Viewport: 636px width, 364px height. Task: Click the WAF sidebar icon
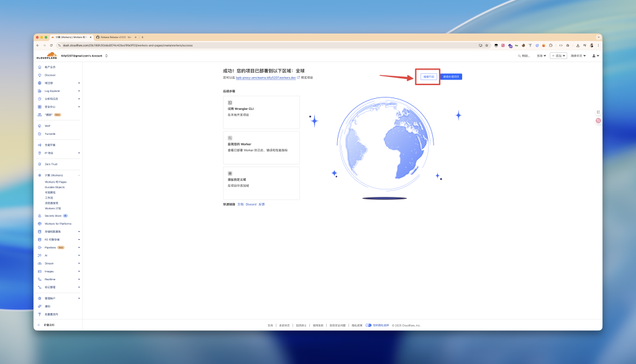coord(39,126)
